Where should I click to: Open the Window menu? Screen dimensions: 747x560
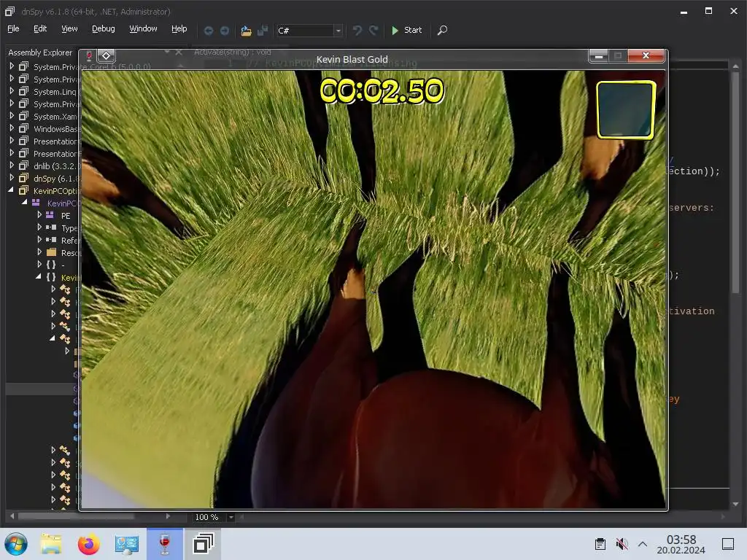143,28
